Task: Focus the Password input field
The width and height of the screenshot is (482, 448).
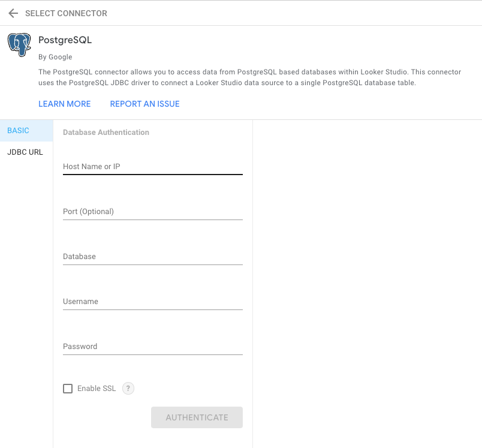Action: click(x=152, y=347)
